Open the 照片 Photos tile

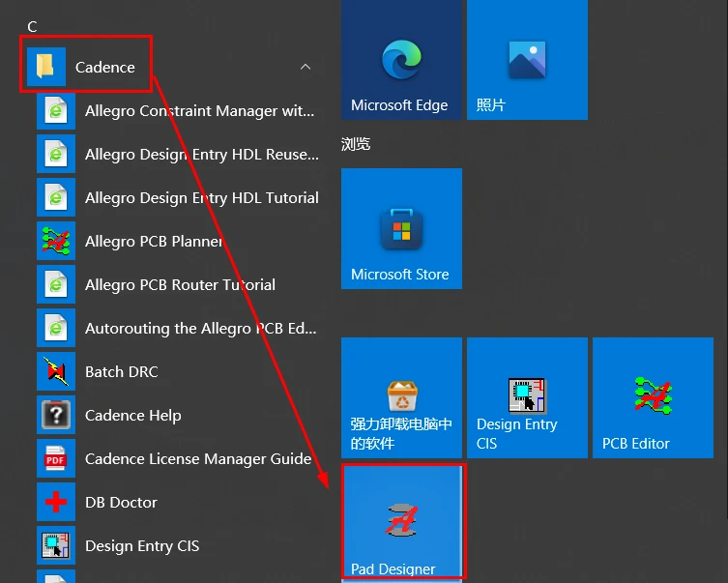(x=527, y=59)
